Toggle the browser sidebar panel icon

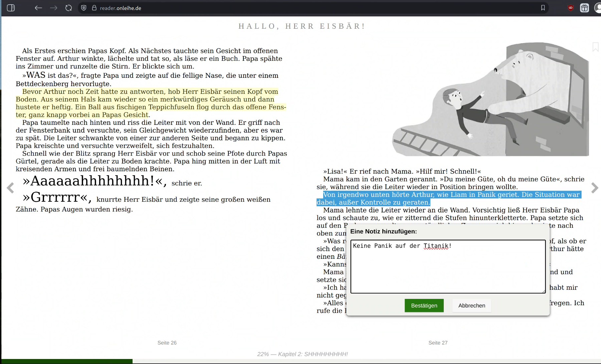tap(11, 8)
